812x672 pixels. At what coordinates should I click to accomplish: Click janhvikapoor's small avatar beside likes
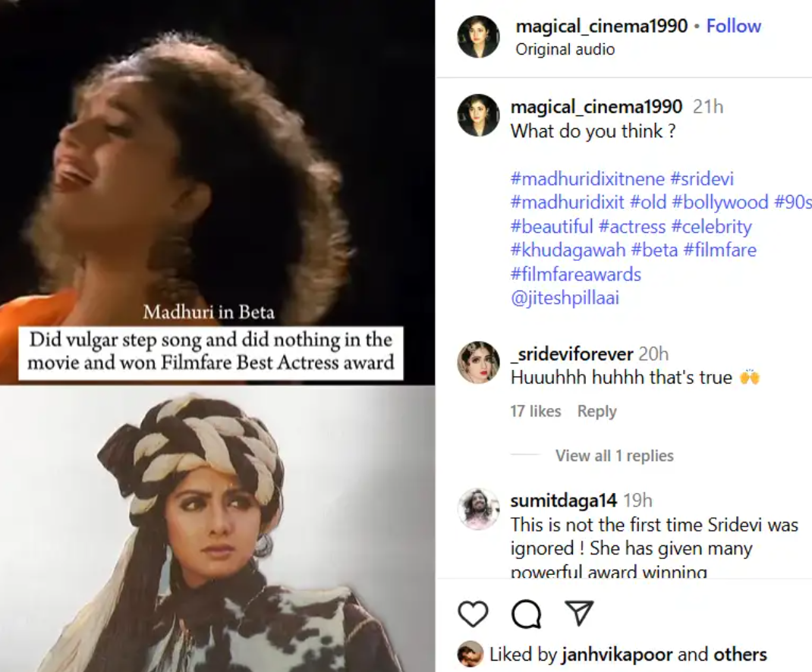point(471,654)
